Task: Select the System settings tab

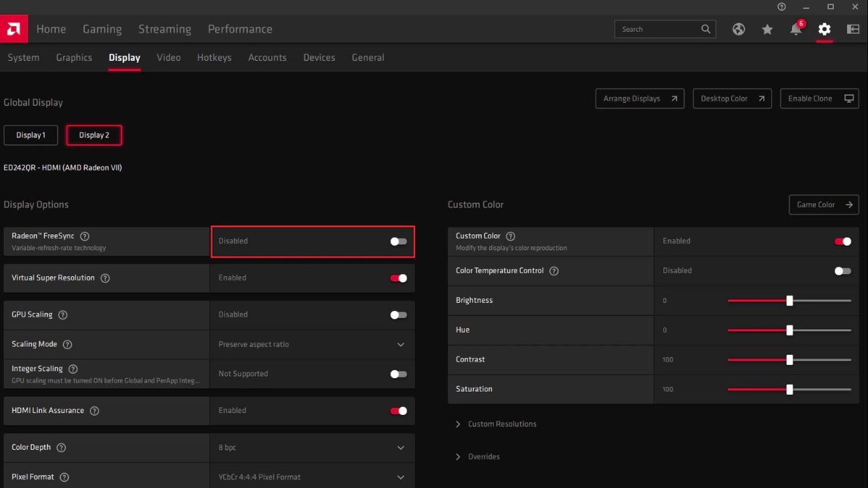Action: tap(24, 58)
